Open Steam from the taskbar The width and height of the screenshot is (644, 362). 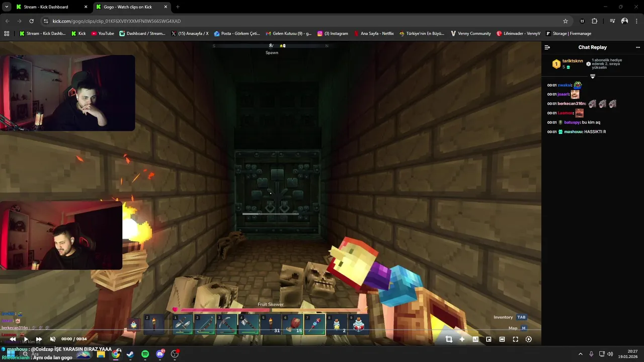click(130, 354)
